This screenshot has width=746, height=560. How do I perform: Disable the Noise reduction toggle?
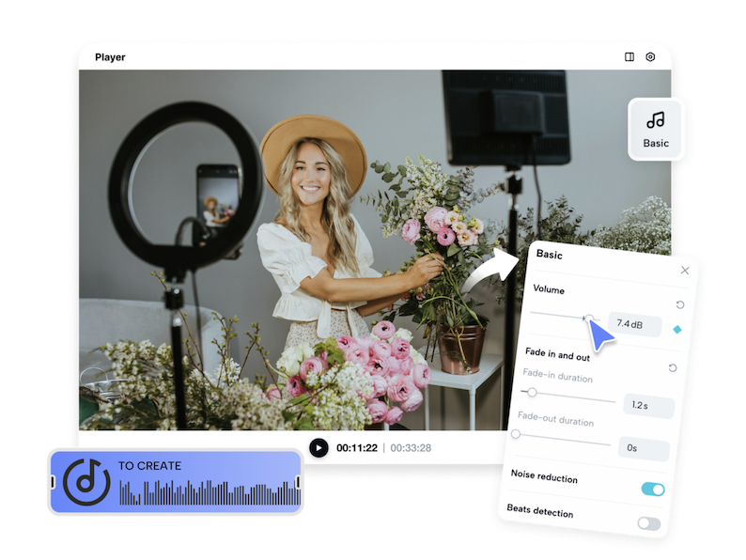click(x=653, y=489)
